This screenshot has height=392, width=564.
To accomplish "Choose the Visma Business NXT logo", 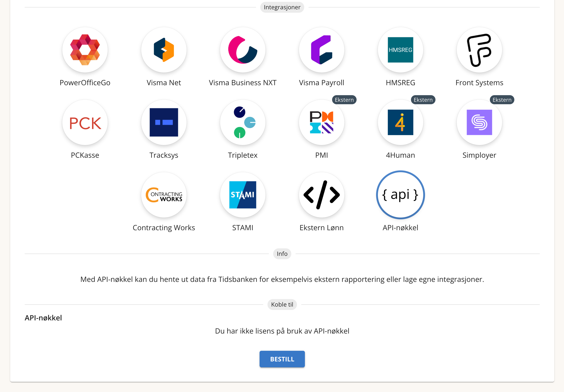I will click(243, 50).
